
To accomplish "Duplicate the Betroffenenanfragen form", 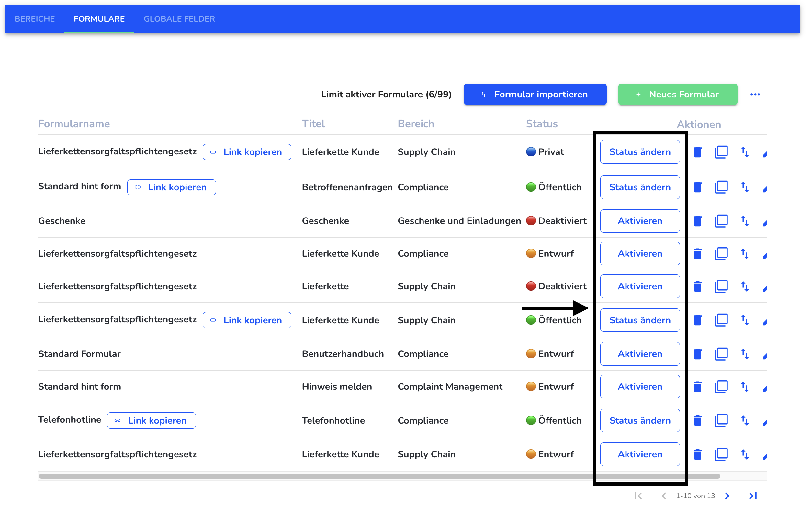I will (721, 187).
